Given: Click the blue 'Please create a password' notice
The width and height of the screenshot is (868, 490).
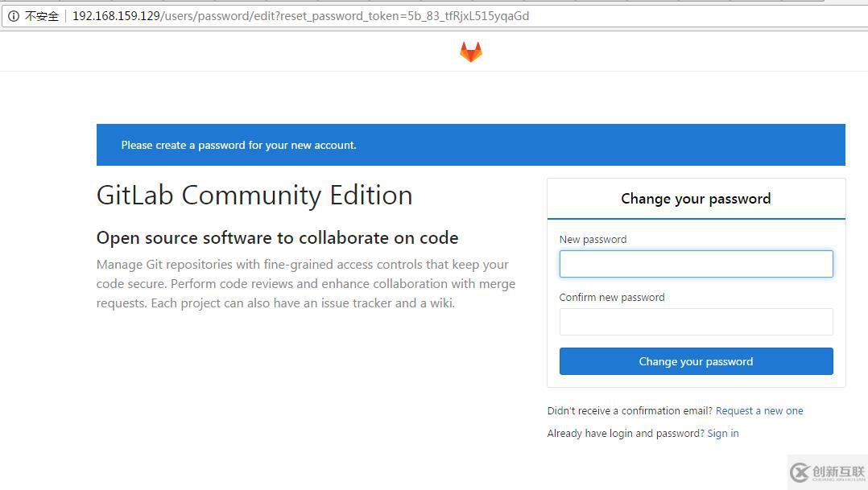Looking at the screenshot, I should pyautogui.click(x=470, y=145).
